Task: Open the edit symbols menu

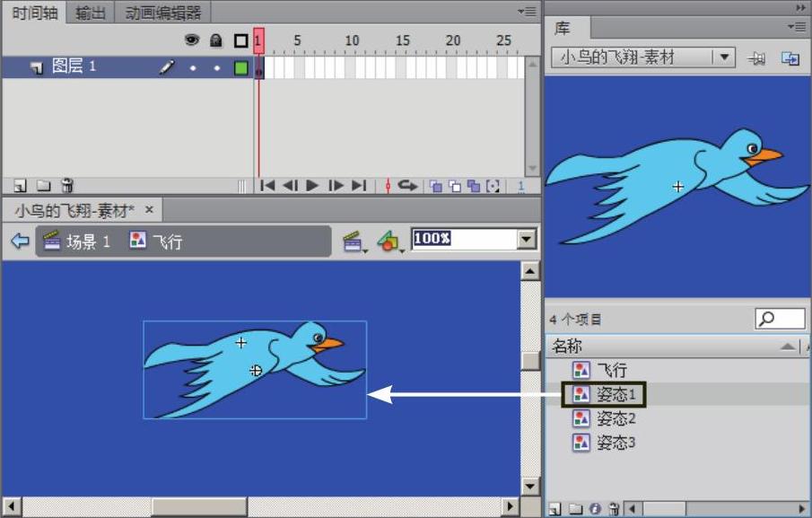Action: click(x=390, y=241)
